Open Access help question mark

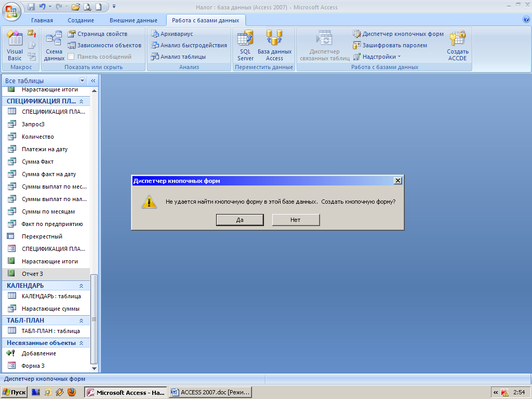click(526, 19)
